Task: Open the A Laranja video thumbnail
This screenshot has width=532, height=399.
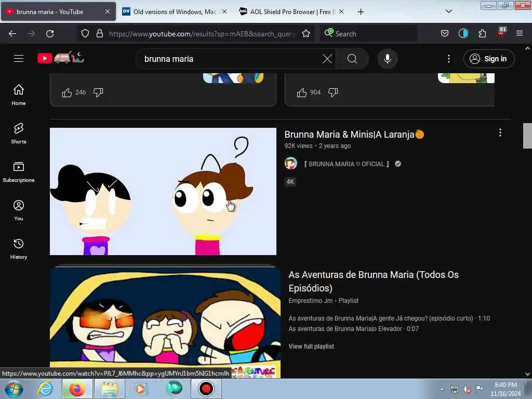Action: [x=163, y=191]
